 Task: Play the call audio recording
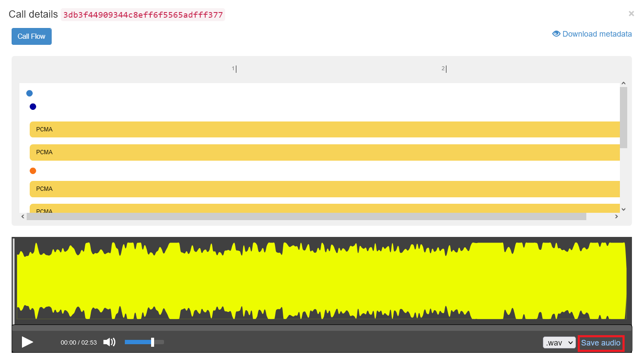[28, 342]
